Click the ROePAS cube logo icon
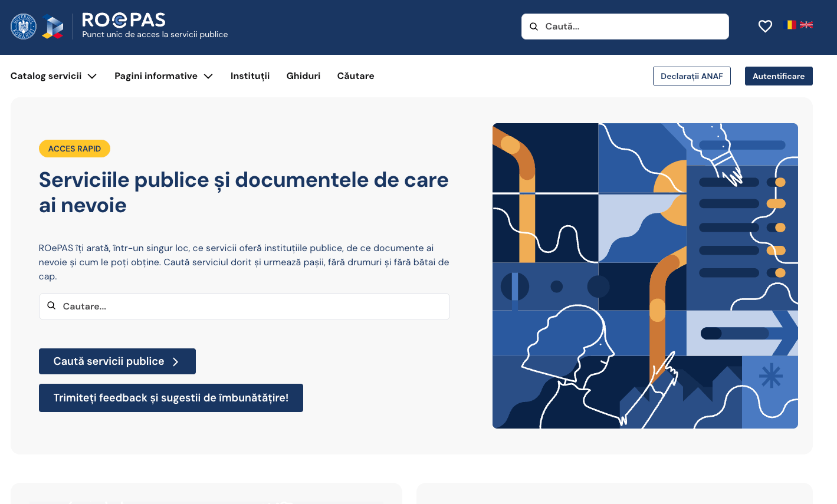Screen dimensions: 837x504 pos(54,26)
